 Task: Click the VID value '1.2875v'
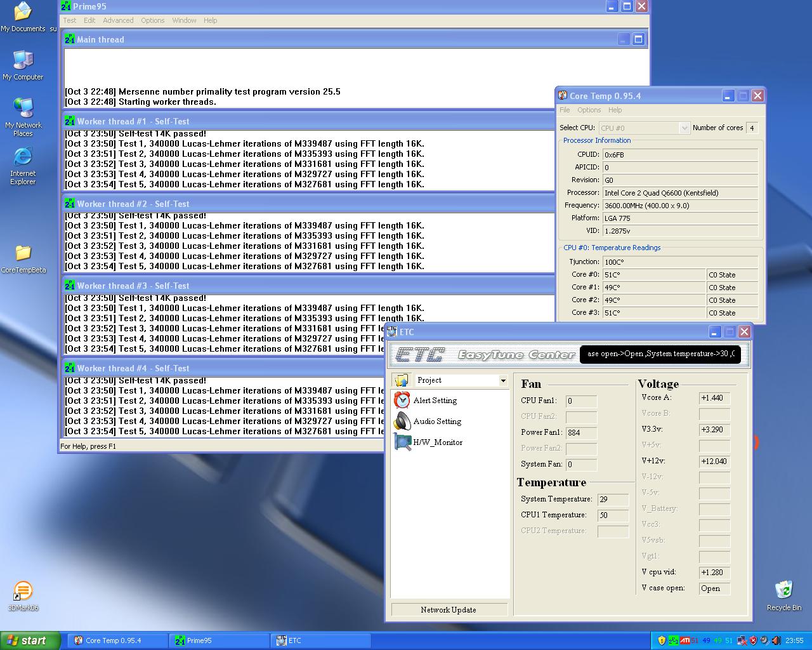(x=617, y=231)
